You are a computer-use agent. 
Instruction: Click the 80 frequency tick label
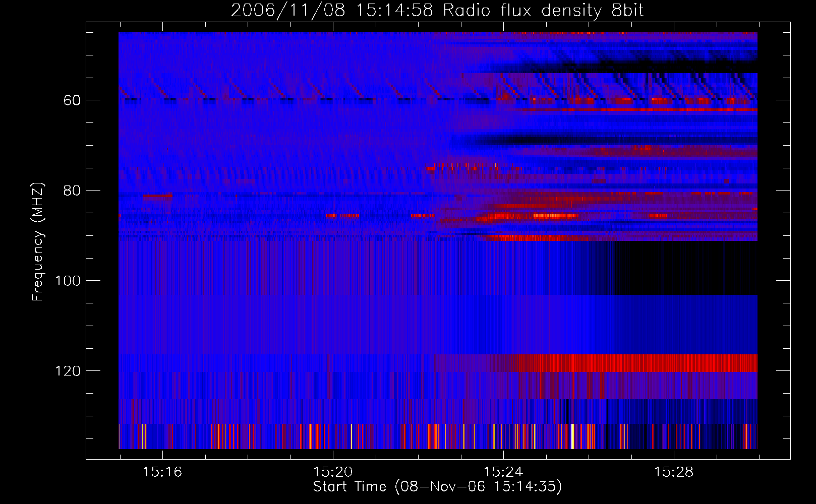tap(72, 191)
